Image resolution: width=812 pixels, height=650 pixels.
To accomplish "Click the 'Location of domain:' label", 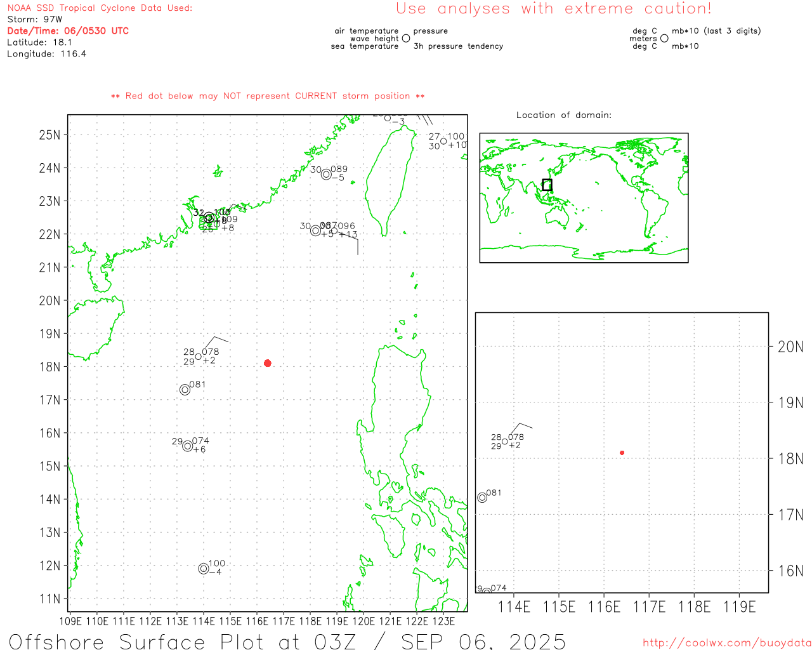I will click(564, 115).
